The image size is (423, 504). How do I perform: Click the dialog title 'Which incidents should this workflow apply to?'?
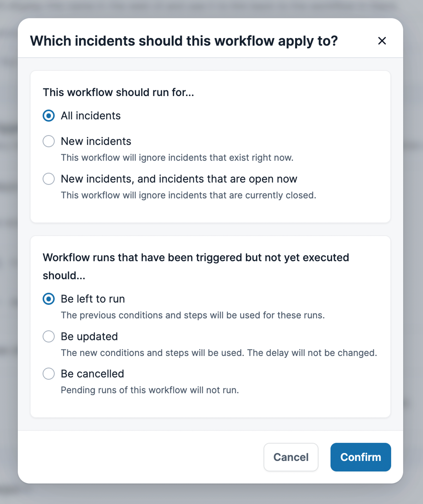[x=184, y=41]
